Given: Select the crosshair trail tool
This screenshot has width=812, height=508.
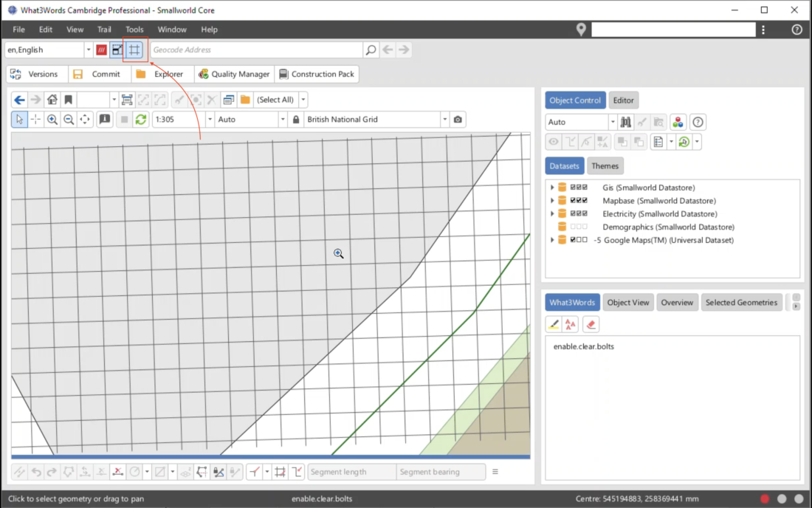Looking at the screenshot, I should tap(35, 120).
